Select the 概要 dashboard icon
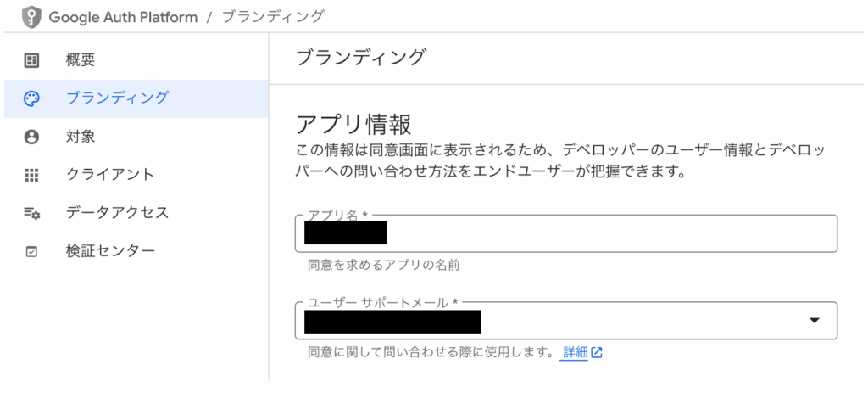 (32, 60)
